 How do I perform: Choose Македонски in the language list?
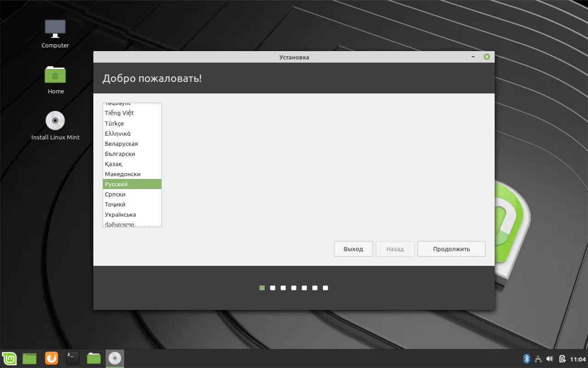coord(132,174)
